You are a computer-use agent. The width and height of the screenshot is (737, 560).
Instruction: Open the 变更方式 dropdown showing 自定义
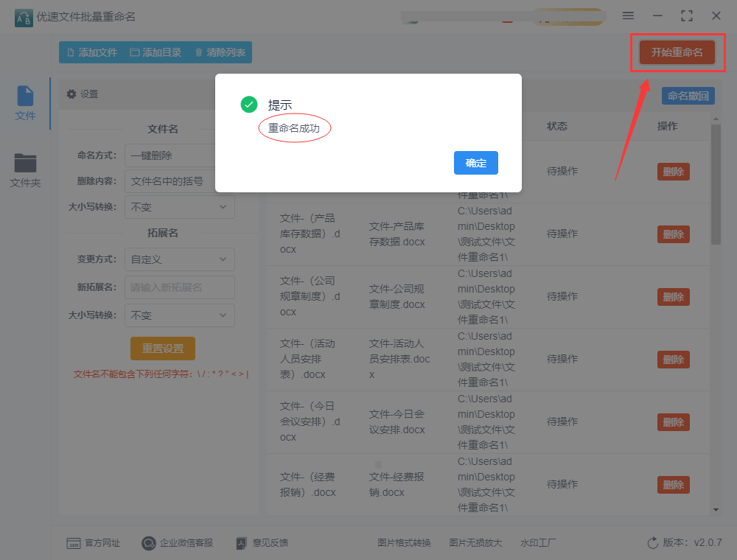pyautogui.click(x=180, y=259)
